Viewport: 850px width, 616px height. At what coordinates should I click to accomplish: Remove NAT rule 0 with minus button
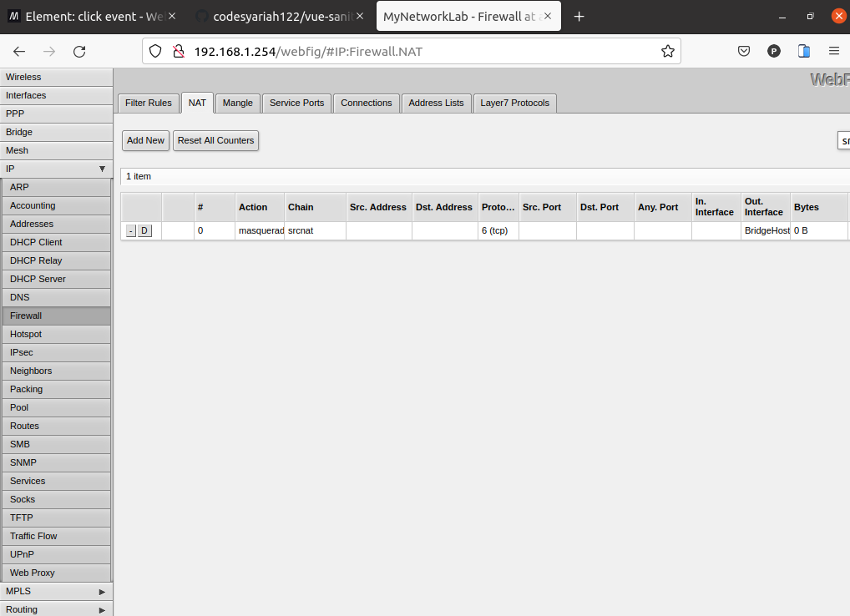[x=130, y=231]
